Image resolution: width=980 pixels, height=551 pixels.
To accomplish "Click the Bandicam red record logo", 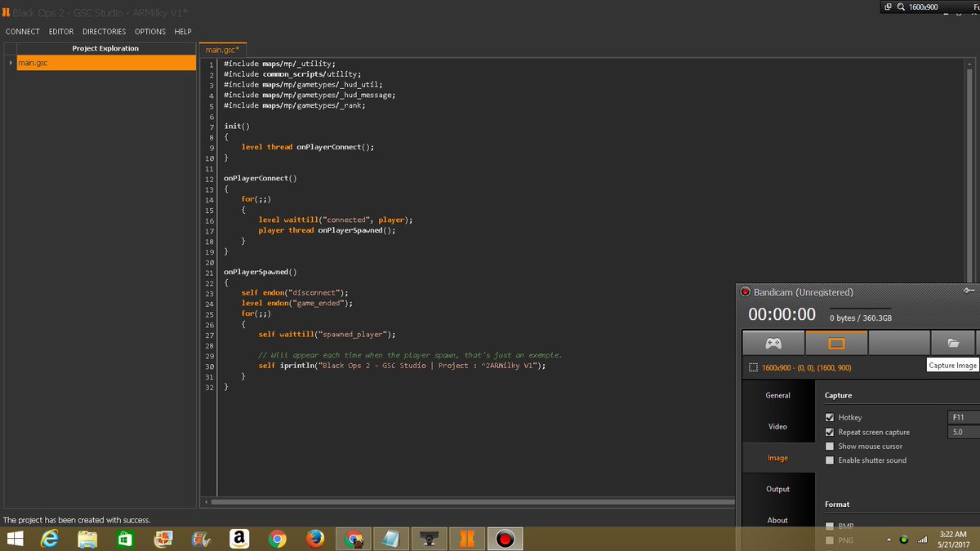I will tap(745, 292).
